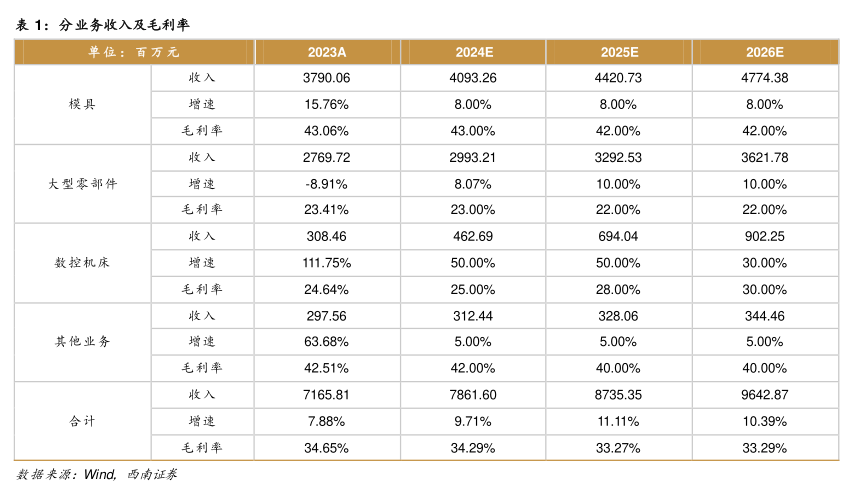
Task: Select the -8.91% growth cell
Action: coord(326,184)
